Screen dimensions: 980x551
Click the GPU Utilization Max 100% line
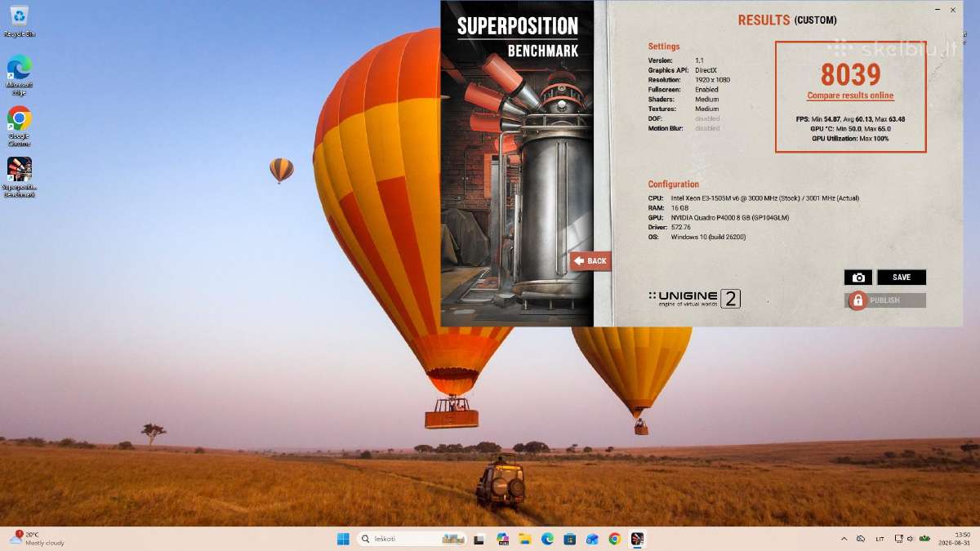coord(850,139)
